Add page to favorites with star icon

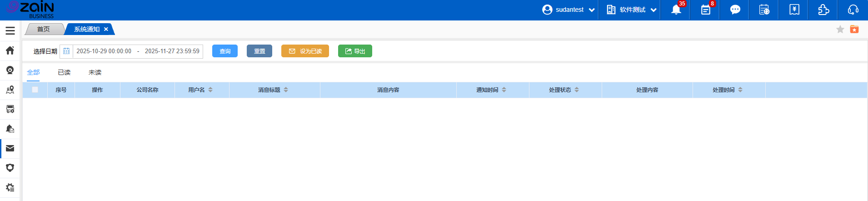coord(840,30)
